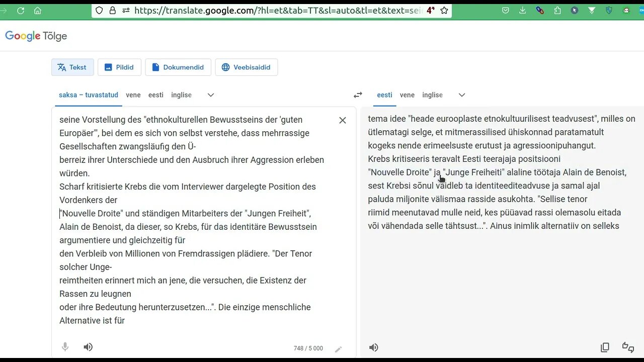Click the translate.google.com URL field
The height and width of the screenshot is (362, 644).
tap(277, 10)
